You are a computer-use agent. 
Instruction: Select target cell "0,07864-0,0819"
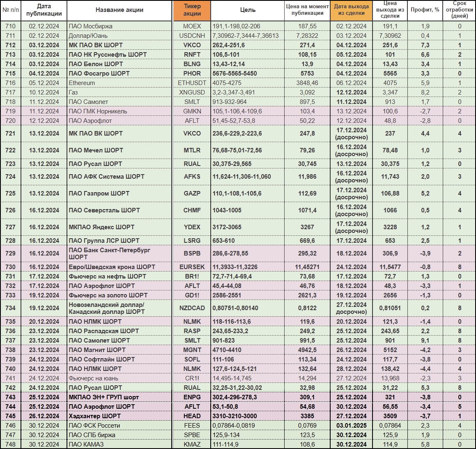248,425
